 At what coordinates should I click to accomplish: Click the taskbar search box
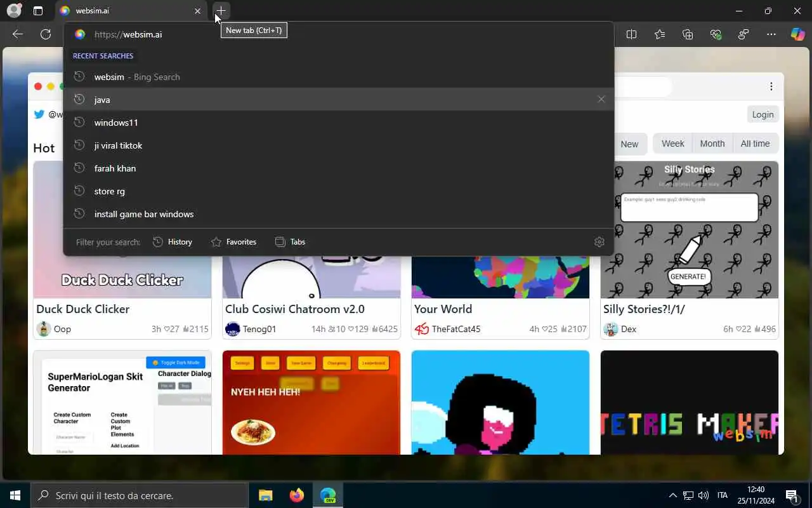coord(140,495)
